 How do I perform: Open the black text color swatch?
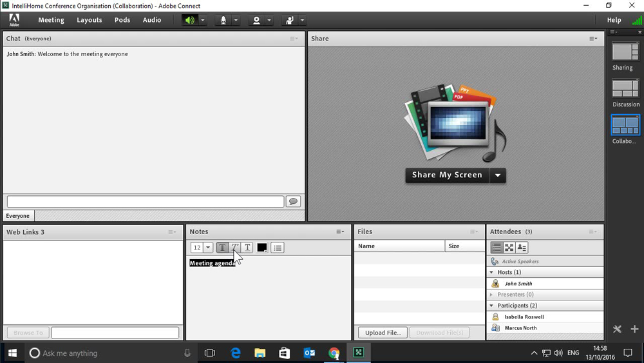pyautogui.click(x=262, y=248)
